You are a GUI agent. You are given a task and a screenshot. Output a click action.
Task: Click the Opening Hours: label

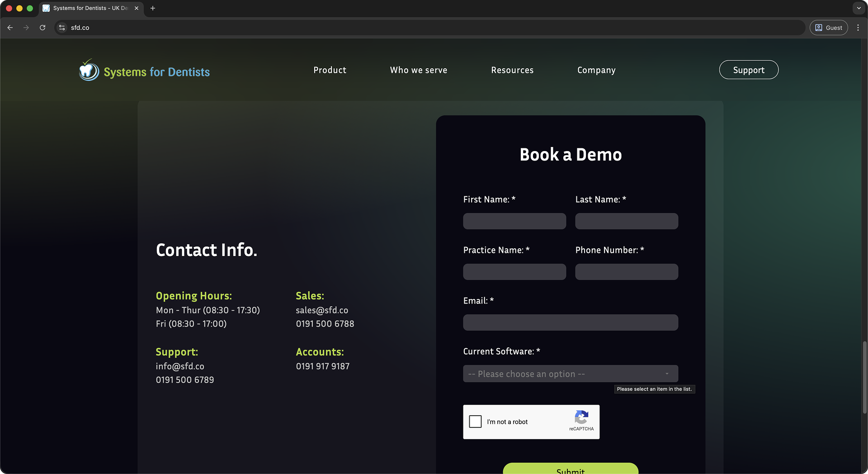194,296
